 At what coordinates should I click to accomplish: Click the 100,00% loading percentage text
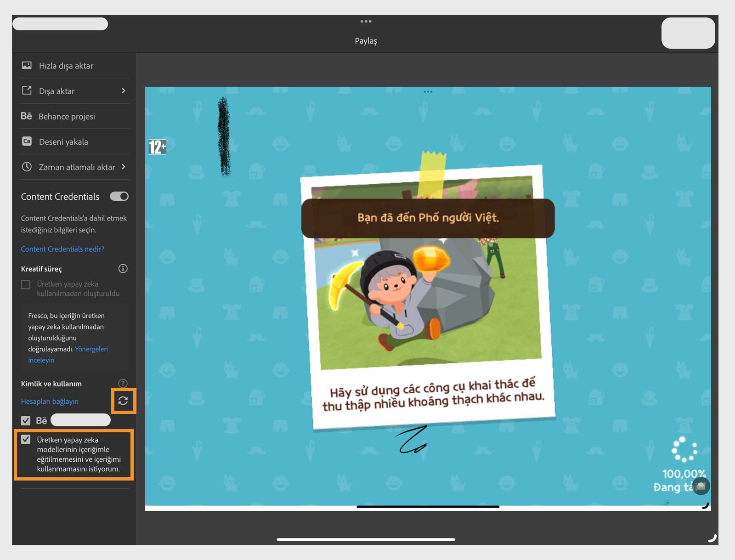(x=684, y=473)
